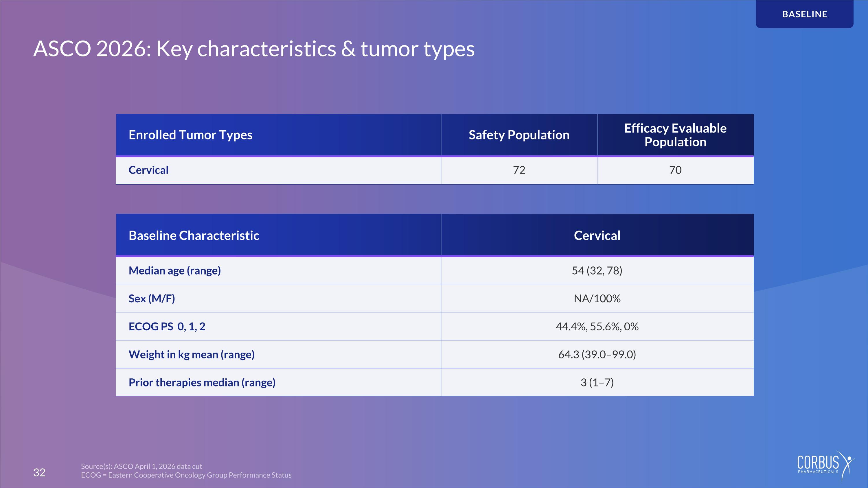Click the Prior therapies median value 3 (1–7)
868x488 pixels.
pyautogui.click(x=597, y=382)
